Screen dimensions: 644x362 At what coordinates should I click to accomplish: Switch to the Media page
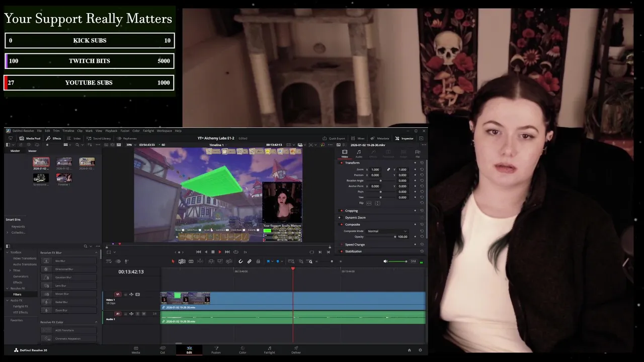(136, 349)
